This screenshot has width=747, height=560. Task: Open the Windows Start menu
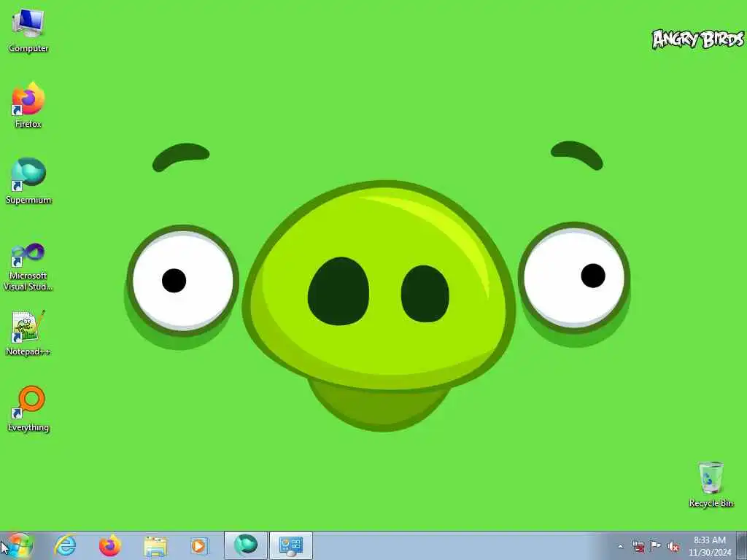pyautogui.click(x=19, y=545)
